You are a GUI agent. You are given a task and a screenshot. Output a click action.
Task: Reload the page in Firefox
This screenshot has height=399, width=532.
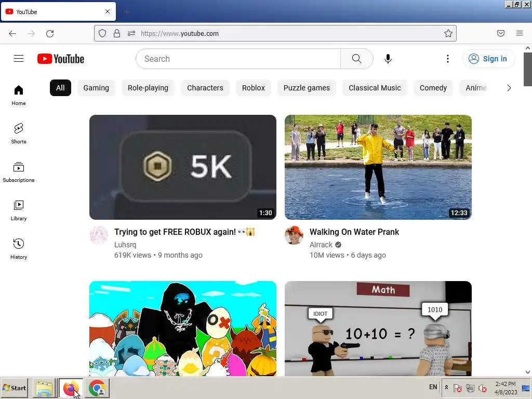[50, 33]
